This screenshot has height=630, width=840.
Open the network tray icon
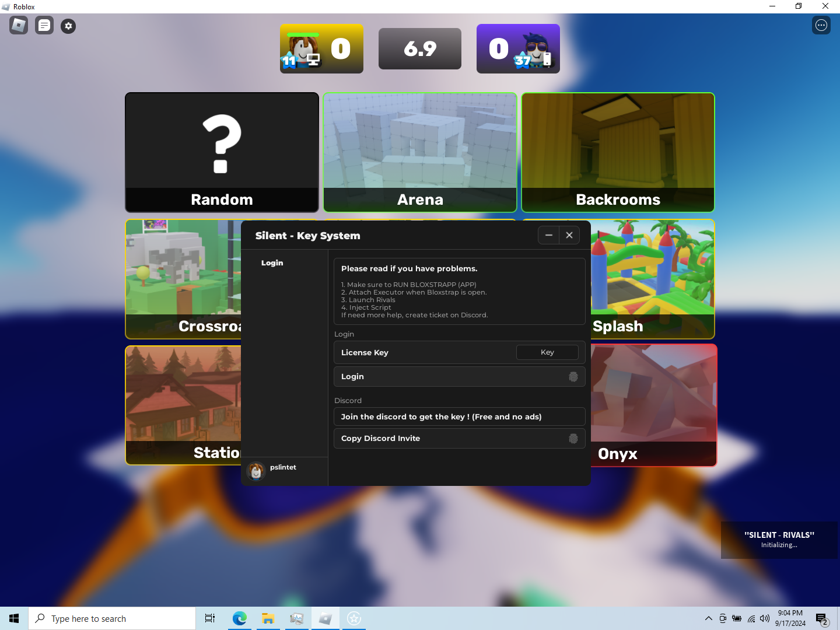click(x=751, y=618)
